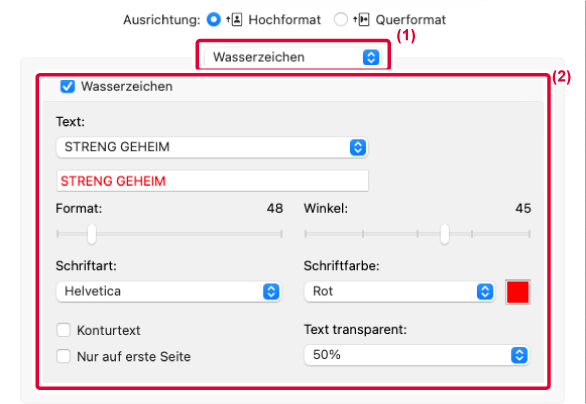The height and width of the screenshot is (404, 586).
Task: Open the STRENG GEHEIM text preset dropdown
Action: point(212,147)
